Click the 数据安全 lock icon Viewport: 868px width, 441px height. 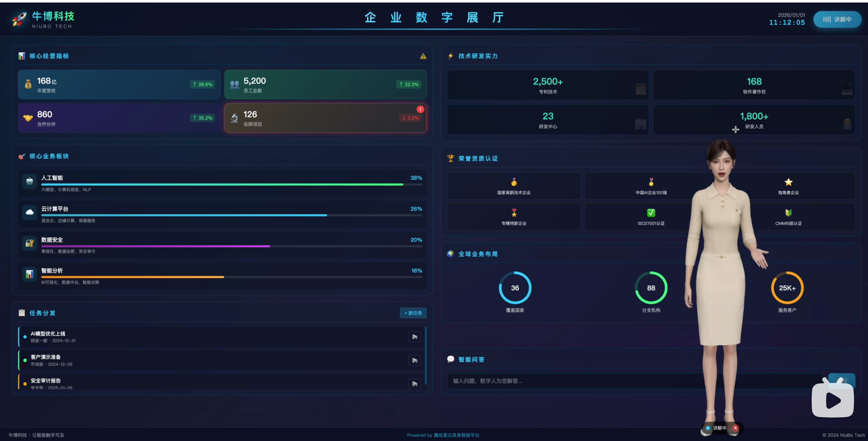click(29, 243)
